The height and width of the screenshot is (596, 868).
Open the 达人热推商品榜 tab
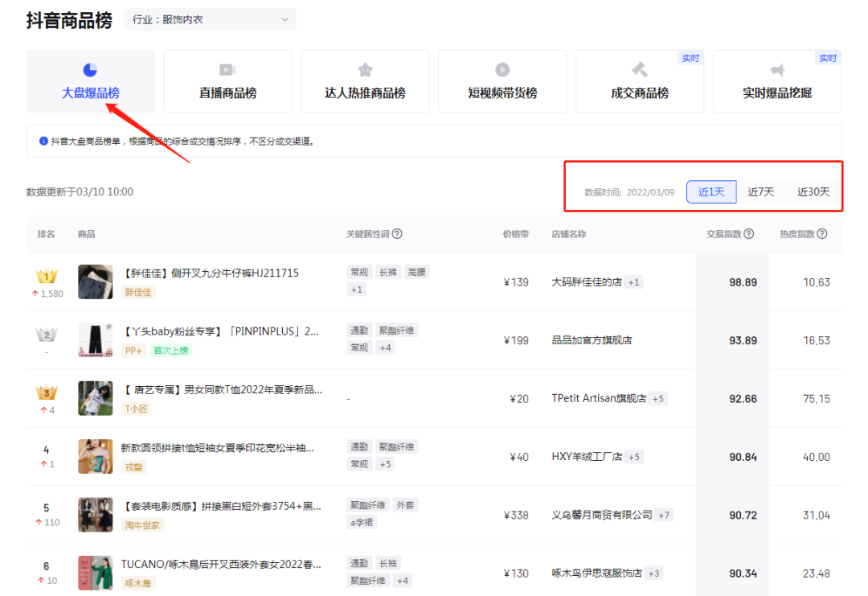click(365, 81)
